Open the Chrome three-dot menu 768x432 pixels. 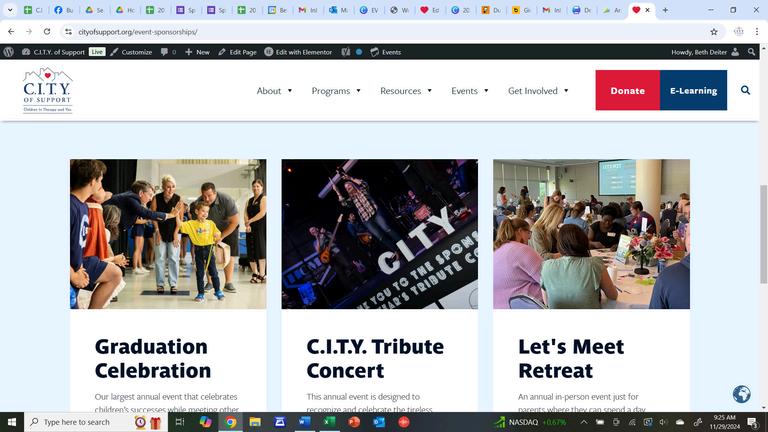(x=757, y=31)
